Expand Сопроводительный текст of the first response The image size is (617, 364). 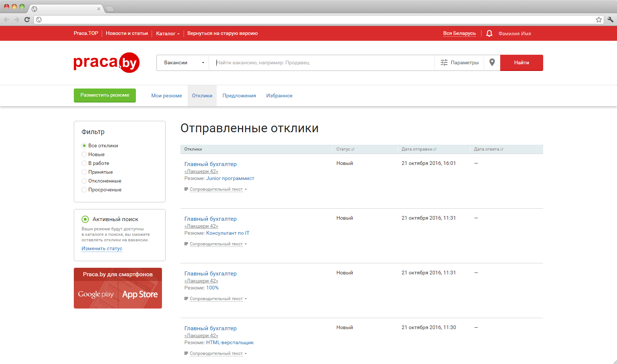216,190
